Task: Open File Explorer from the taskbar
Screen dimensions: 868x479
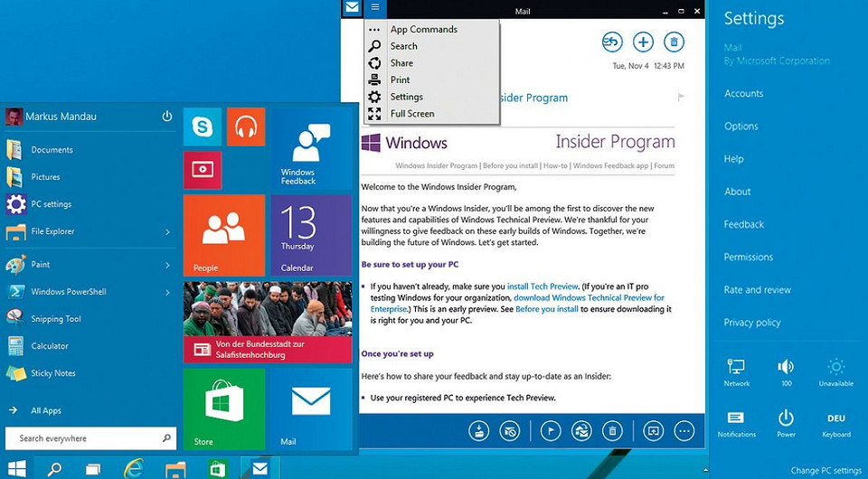Action: [176, 470]
